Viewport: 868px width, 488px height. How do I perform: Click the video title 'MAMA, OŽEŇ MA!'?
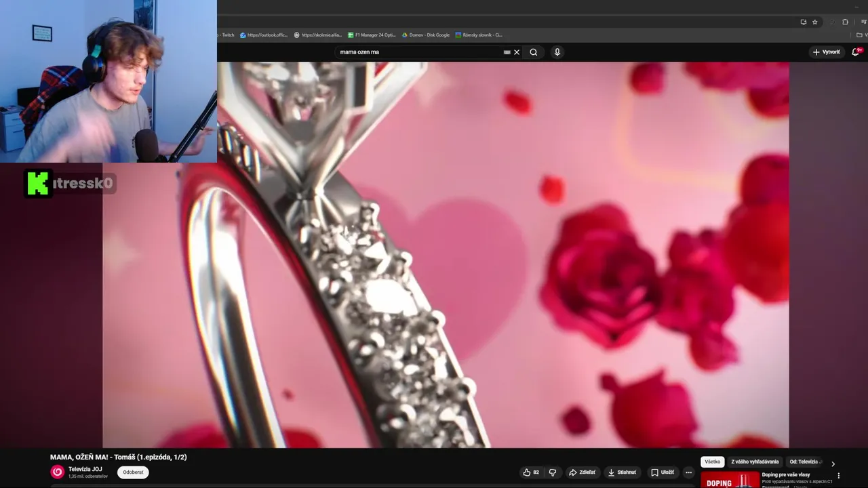[119, 457]
